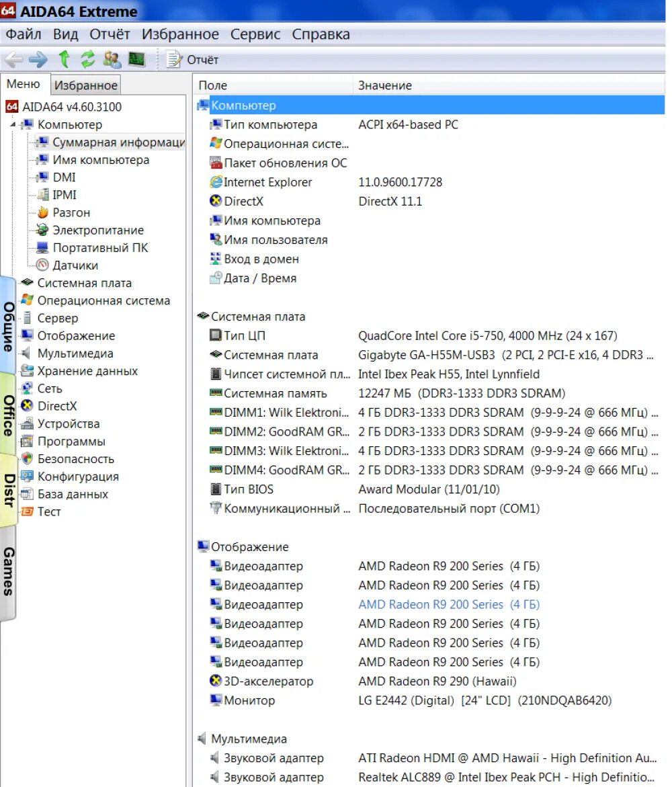The height and width of the screenshot is (787, 672).
Task: Click the Отображение monitor tree icon
Action: pos(28,336)
